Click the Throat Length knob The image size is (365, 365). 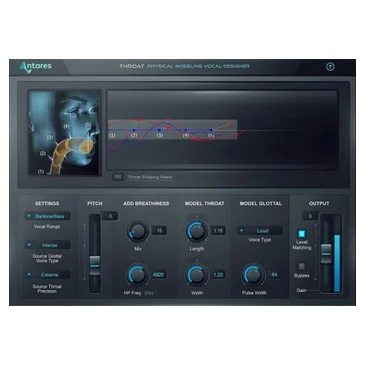coord(197,231)
